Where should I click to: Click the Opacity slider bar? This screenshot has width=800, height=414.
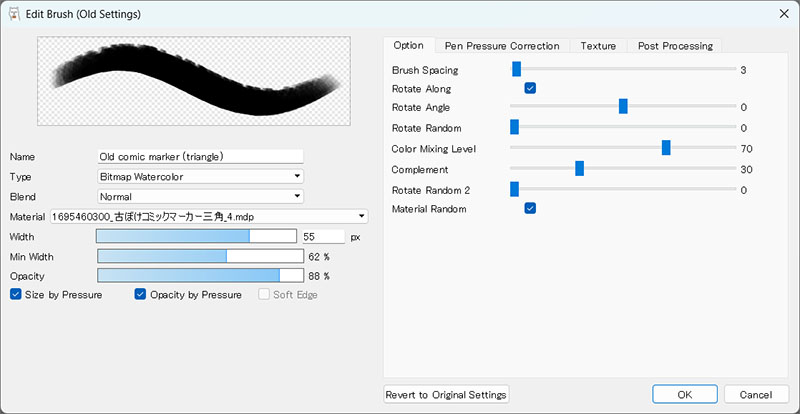point(201,276)
